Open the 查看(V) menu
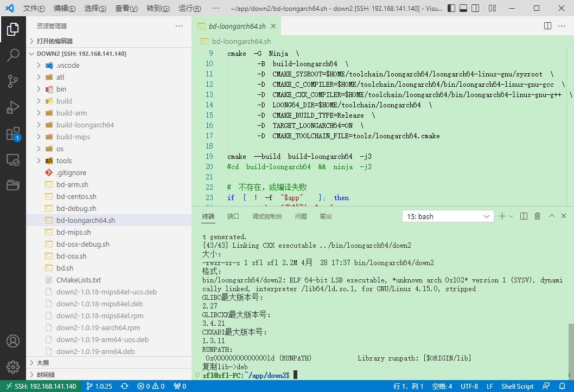This screenshot has width=574, height=392. 126,8
